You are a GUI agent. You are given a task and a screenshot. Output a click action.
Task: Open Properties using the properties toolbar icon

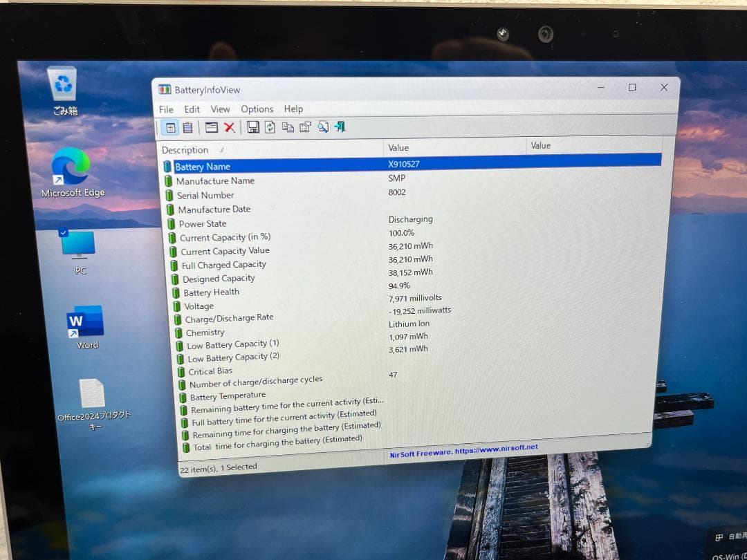[x=305, y=127]
